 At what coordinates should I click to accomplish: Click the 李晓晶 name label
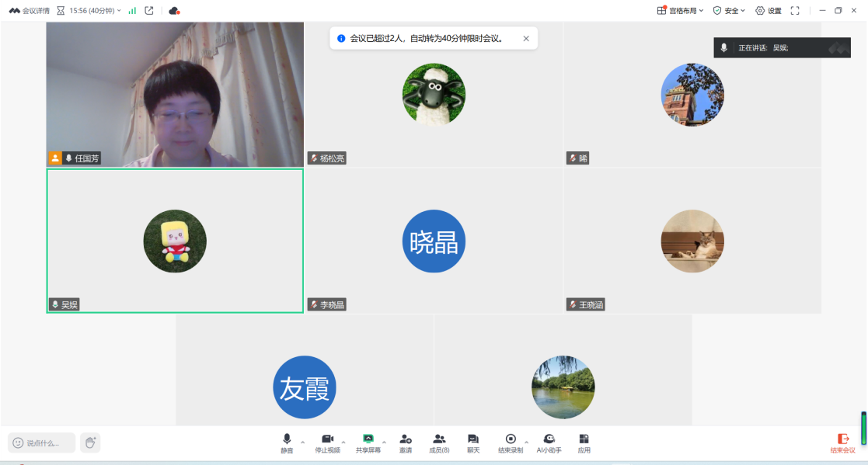332,304
